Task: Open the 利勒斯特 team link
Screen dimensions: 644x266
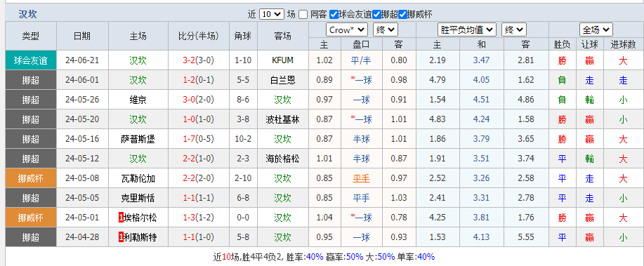Action: pos(140,238)
